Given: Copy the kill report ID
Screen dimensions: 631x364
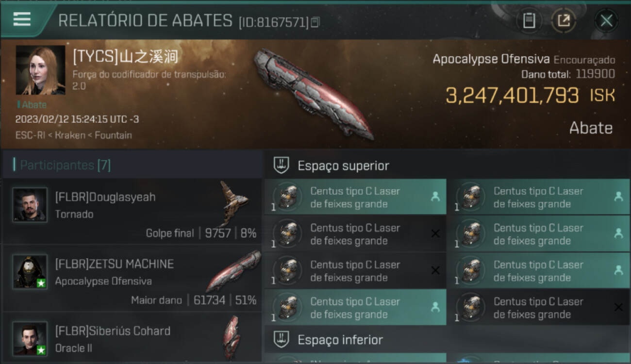Looking at the screenshot, I should [315, 22].
